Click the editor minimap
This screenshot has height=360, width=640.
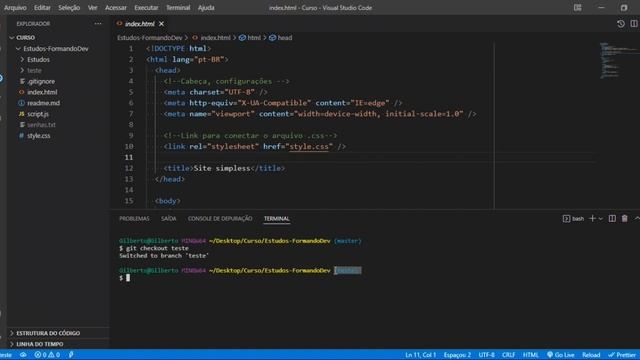[x=618, y=60]
